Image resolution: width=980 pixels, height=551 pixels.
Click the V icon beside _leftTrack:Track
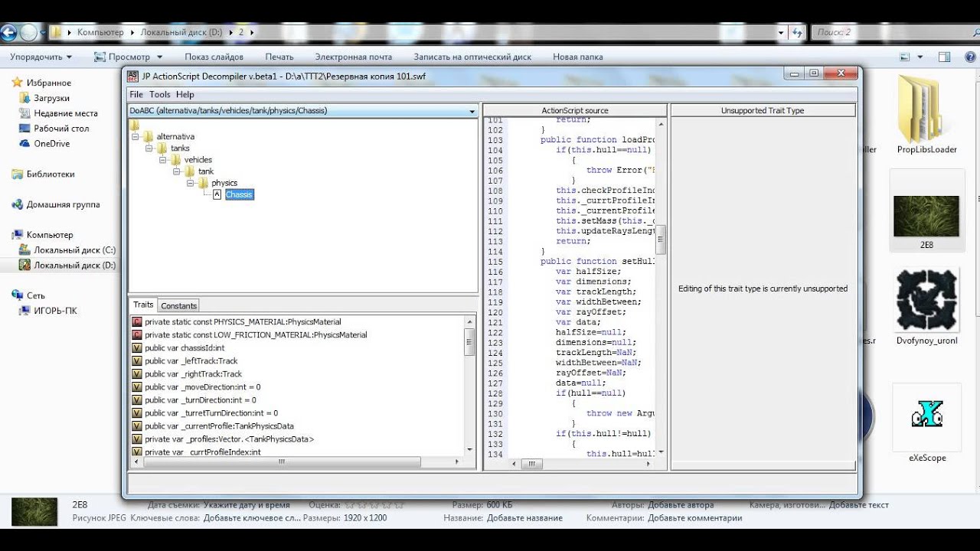(137, 361)
